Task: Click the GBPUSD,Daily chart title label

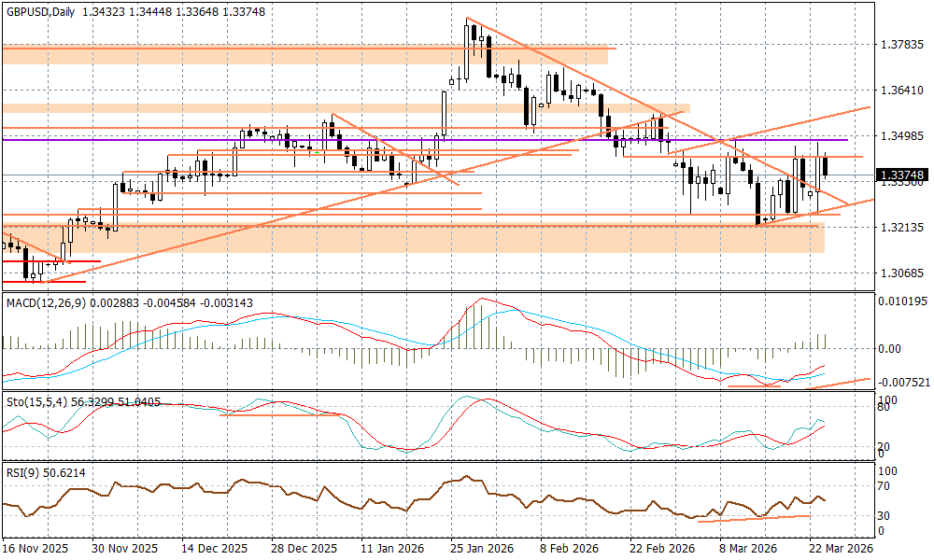Action: click(x=35, y=8)
